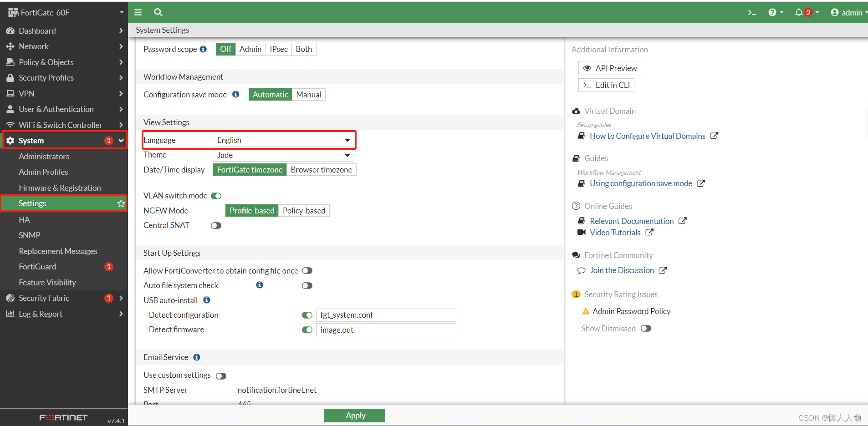Enable Auto file system check switch
Image resolution: width=868 pixels, height=426 pixels.
pyautogui.click(x=307, y=285)
